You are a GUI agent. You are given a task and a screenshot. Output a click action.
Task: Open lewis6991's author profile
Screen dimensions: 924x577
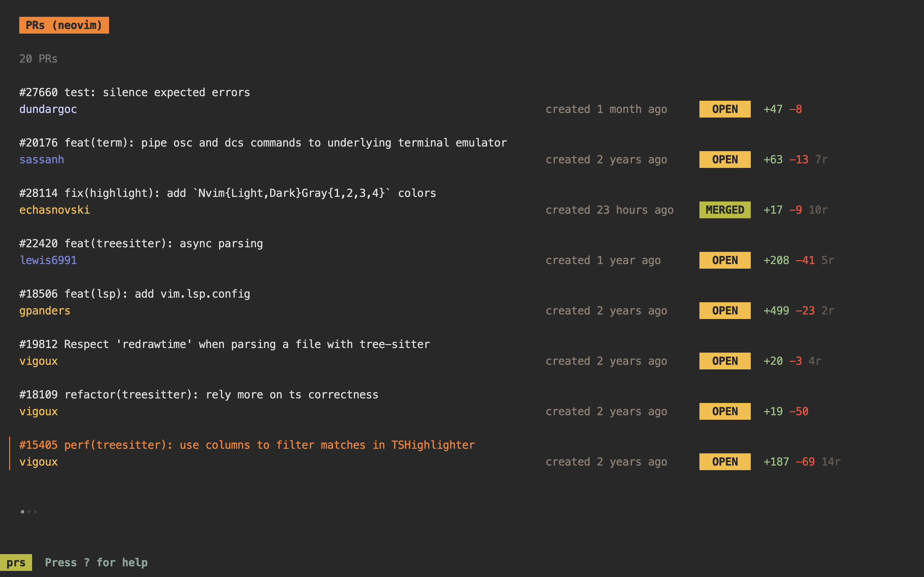48,260
